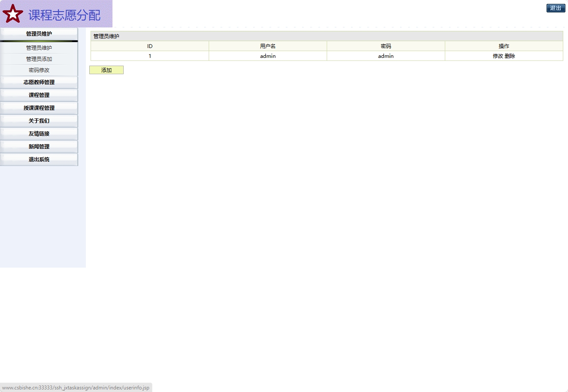
Task: Expand the 友情链接 sidebar section
Action: pos(39,134)
